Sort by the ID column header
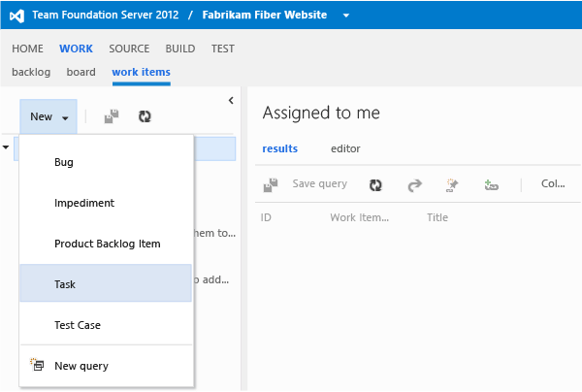This screenshot has height=392, width=582. [266, 217]
